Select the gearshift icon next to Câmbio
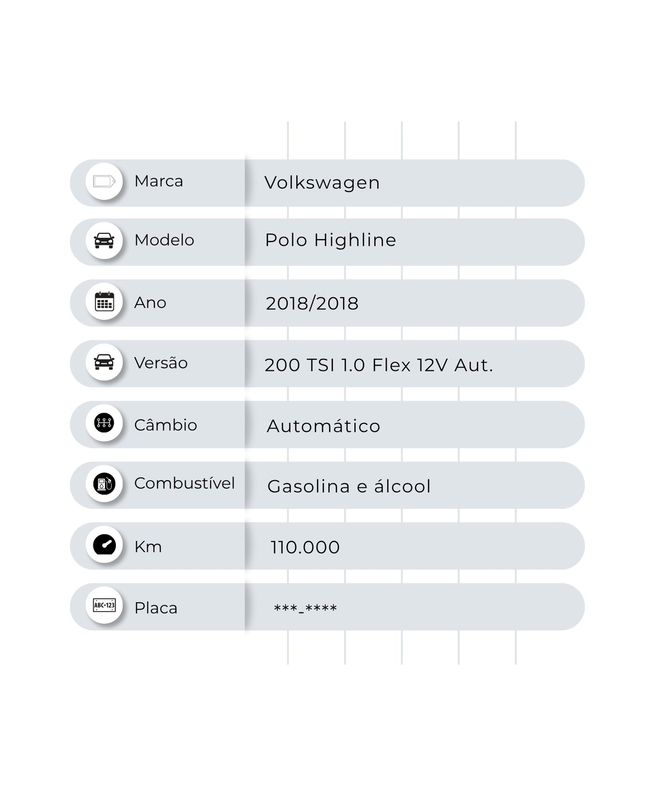Screen dimensions: 650x812 104,423
